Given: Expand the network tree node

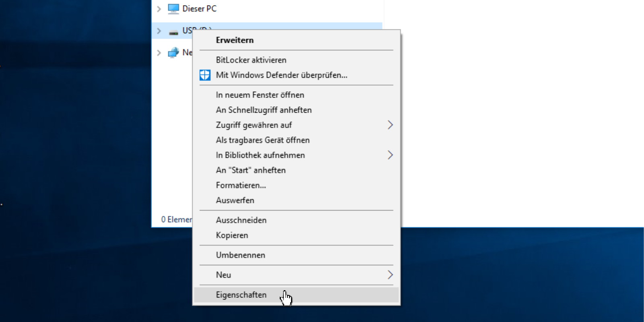Looking at the screenshot, I should [159, 53].
